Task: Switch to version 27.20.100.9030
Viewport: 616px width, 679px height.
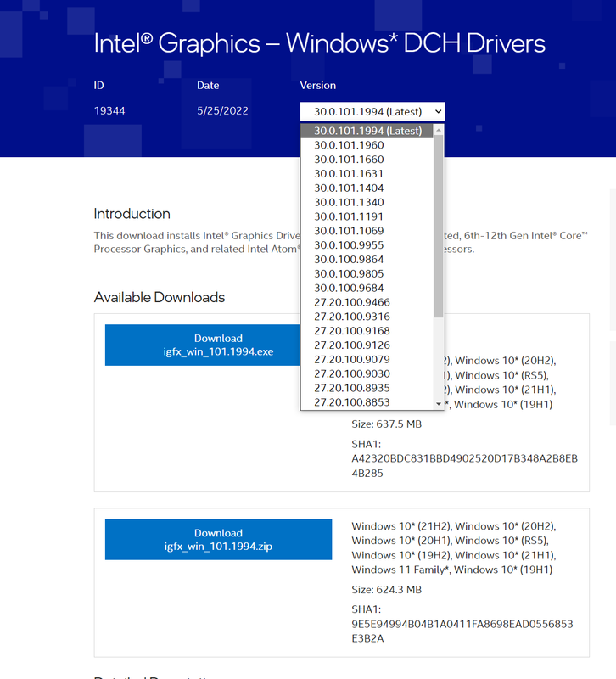Action: pyautogui.click(x=367, y=373)
